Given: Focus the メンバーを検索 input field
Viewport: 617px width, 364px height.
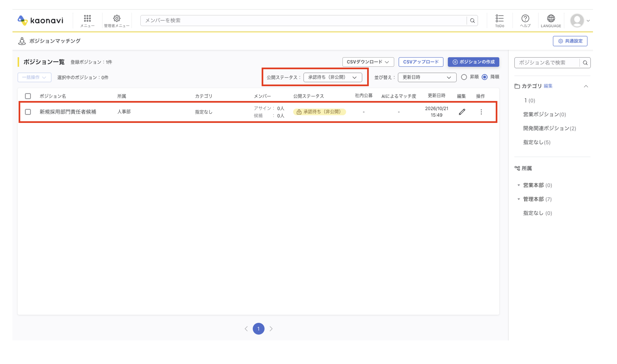Looking at the screenshot, I should [x=304, y=21].
